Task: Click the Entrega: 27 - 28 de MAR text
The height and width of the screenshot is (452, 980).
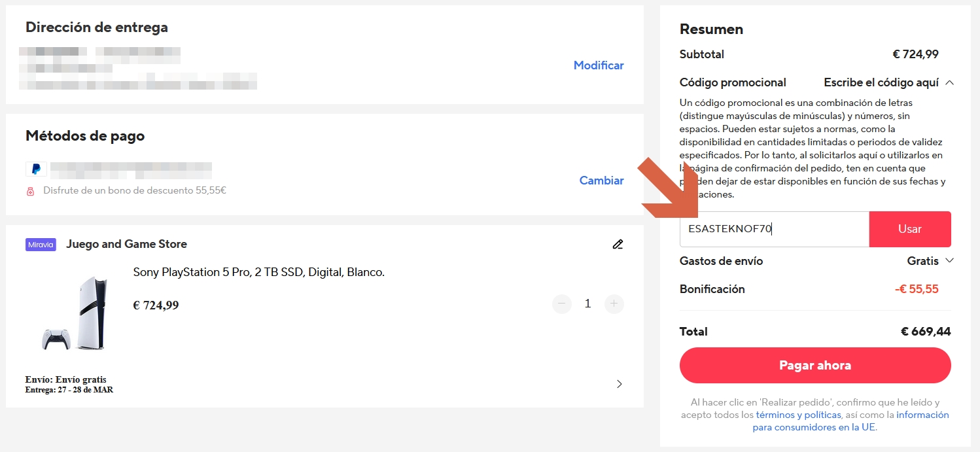Action: click(x=69, y=390)
